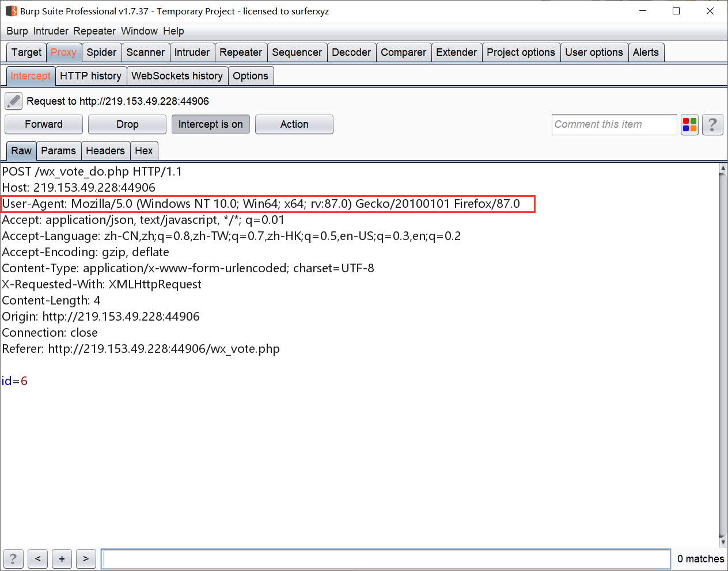The height and width of the screenshot is (571, 728).
Task: Click the User-Agent header line
Action: click(261, 204)
